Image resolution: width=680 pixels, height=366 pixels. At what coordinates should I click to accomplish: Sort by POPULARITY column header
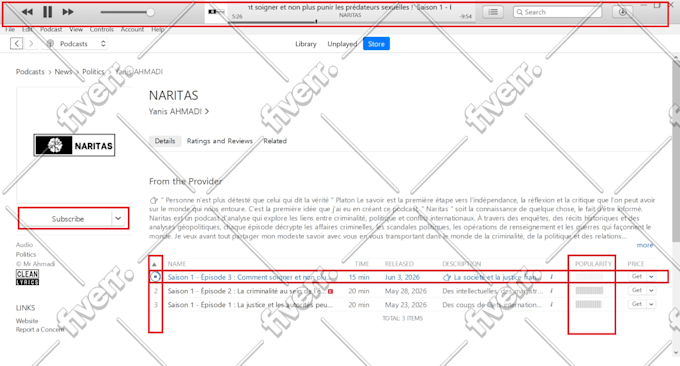coord(593,264)
